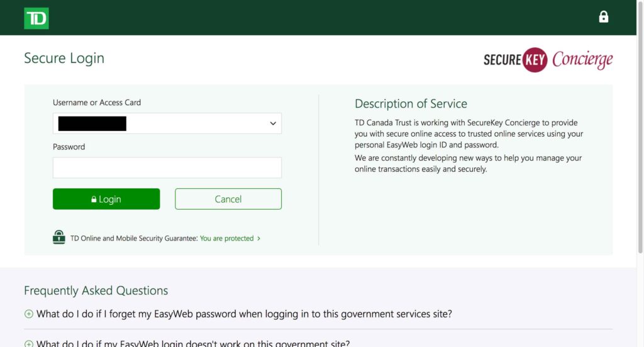The image size is (644, 347).
Task: Click the lock icon inside the Login button
Action: (94, 200)
